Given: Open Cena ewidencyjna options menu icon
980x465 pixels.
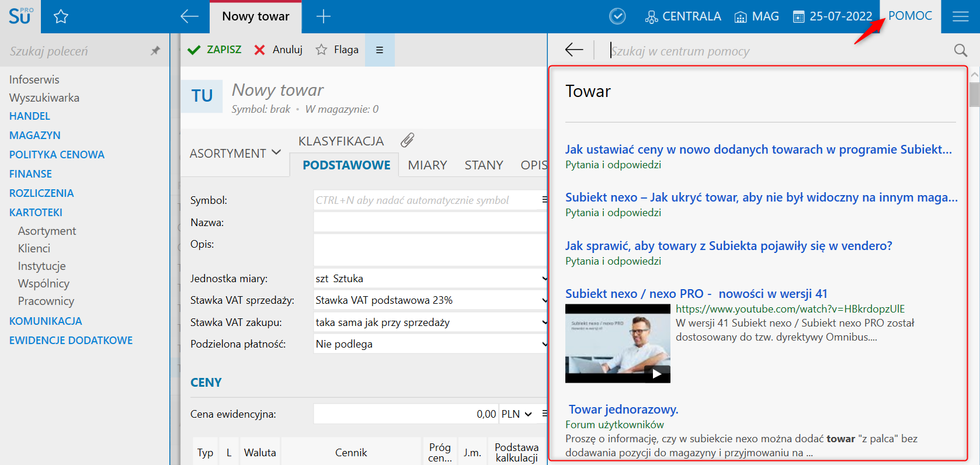Looking at the screenshot, I should [x=544, y=414].
